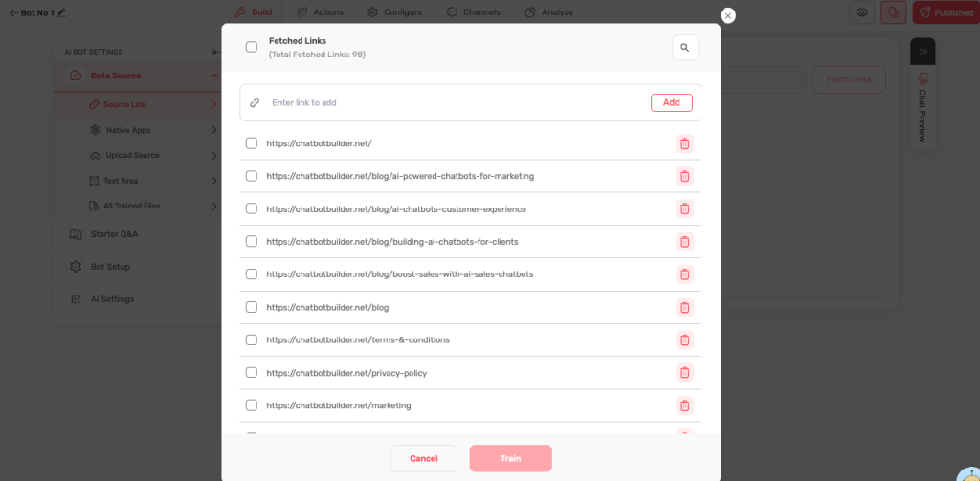Delete the terms-&-conditions link

click(685, 339)
